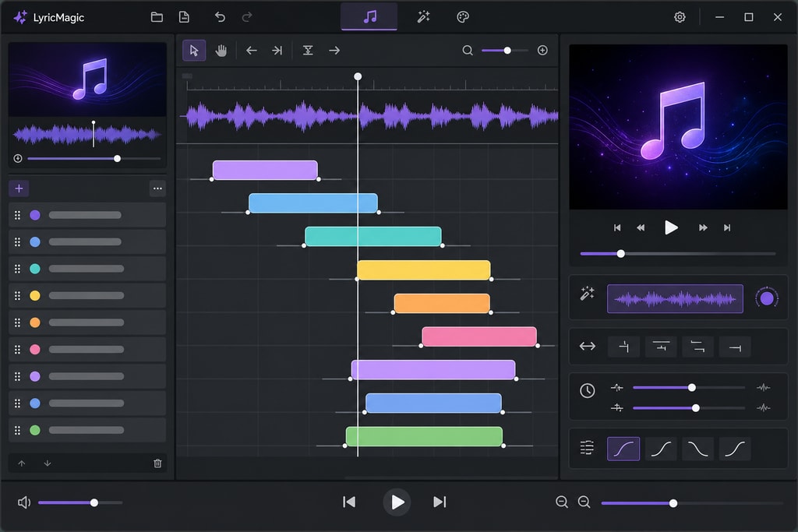Click the clock timing icon
The height and width of the screenshot is (532, 798).
[x=588, y=390]
